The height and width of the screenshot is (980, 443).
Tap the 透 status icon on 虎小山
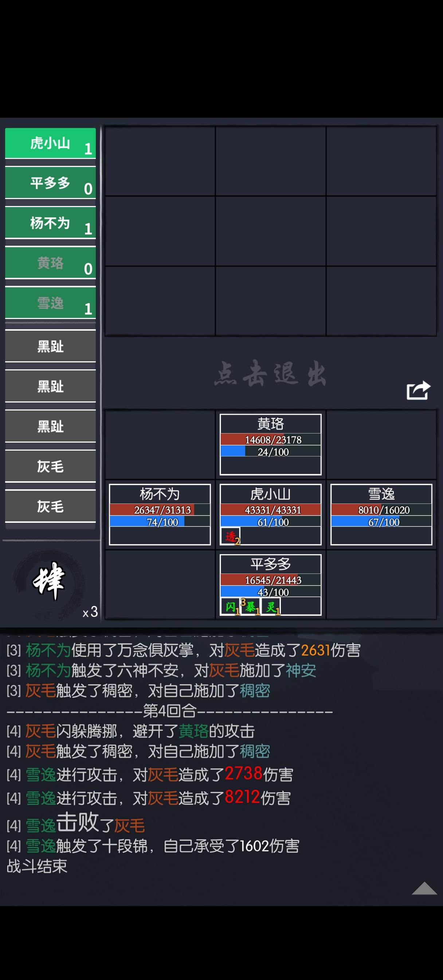(x=231, y=536)
